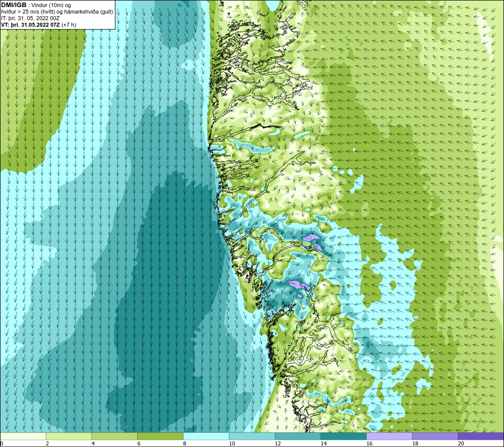
Task: Click the '12' label on the wind scale
Action: click(x=278, y=443)
